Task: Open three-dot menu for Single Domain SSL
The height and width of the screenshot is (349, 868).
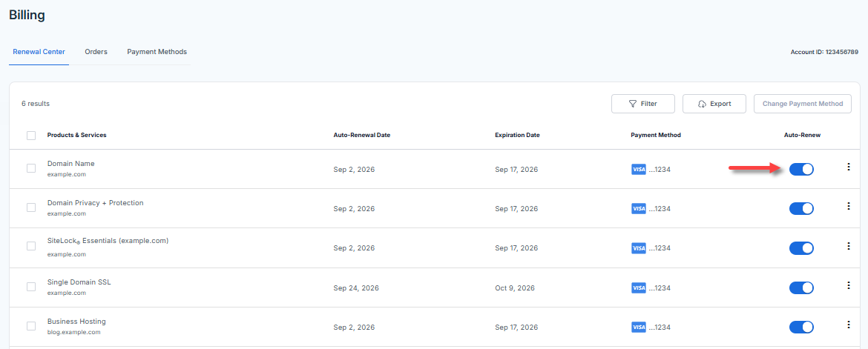Action: tap(848, 285)
